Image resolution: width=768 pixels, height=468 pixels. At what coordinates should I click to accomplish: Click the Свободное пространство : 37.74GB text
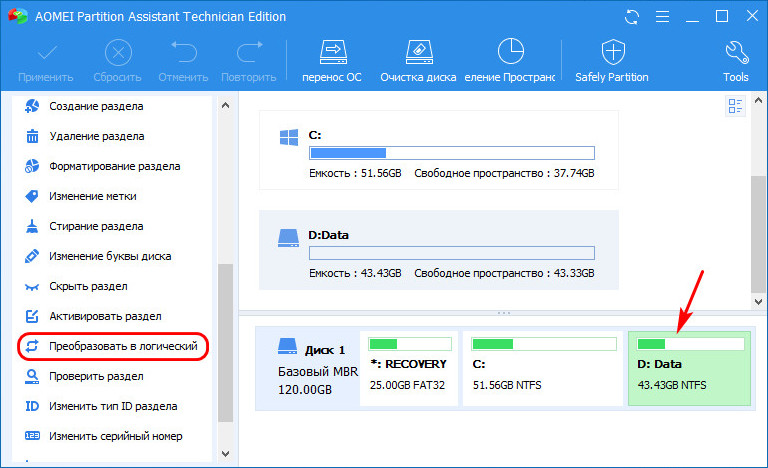[504, 173]
